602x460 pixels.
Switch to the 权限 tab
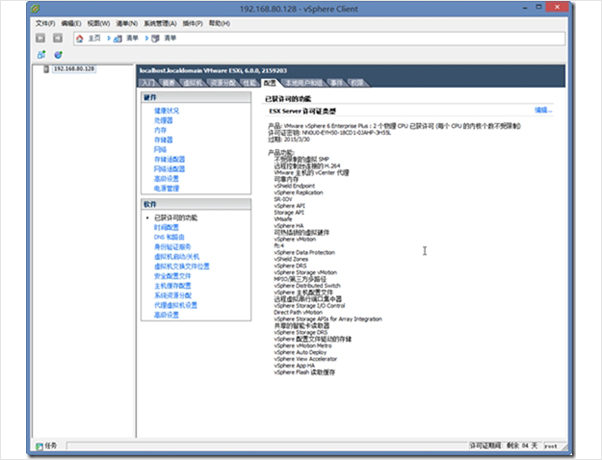point(357,83)
